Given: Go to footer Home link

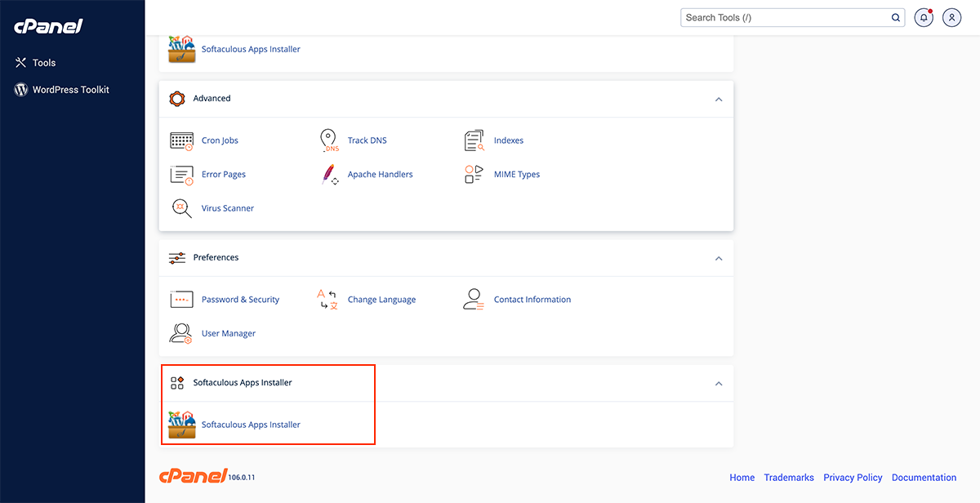Looking at the screenshot, I should pos(742,478).
